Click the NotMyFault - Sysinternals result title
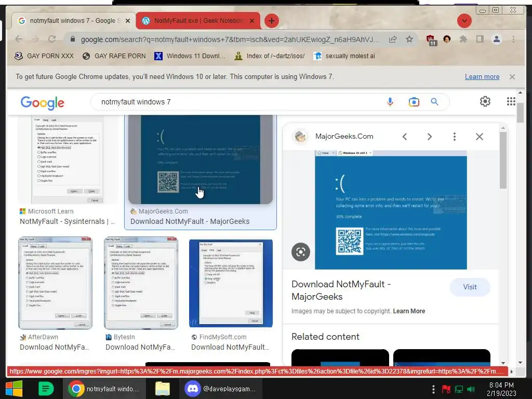 click(67, 221)
